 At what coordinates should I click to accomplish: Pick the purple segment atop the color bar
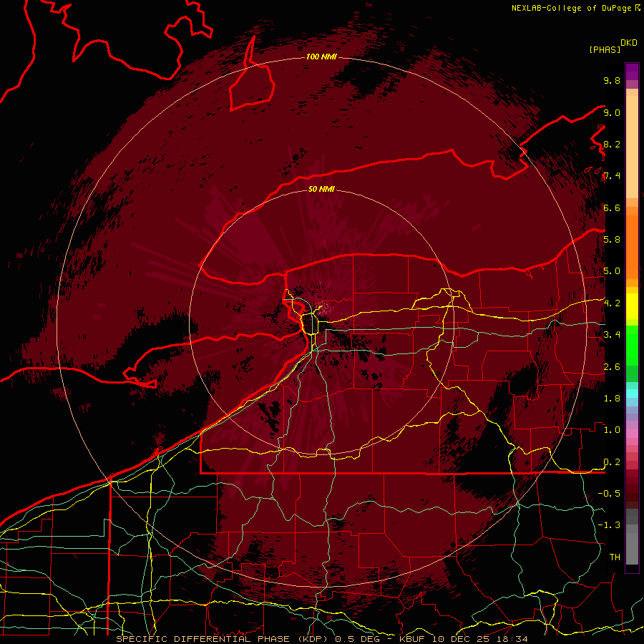pyautogui.click(x=632, y=72)
